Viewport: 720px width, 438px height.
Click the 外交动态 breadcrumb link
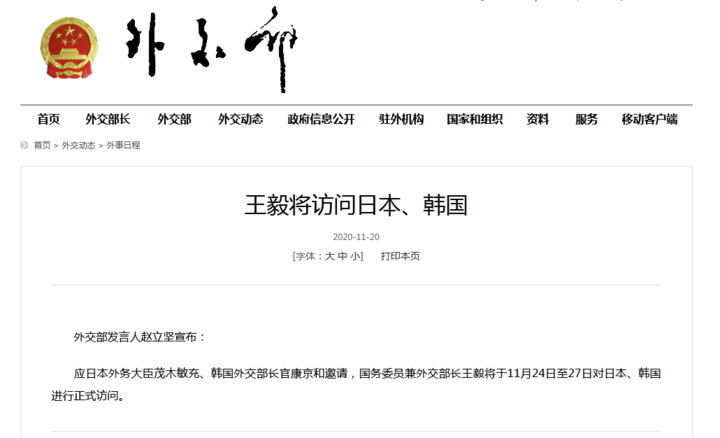point(79,146)
